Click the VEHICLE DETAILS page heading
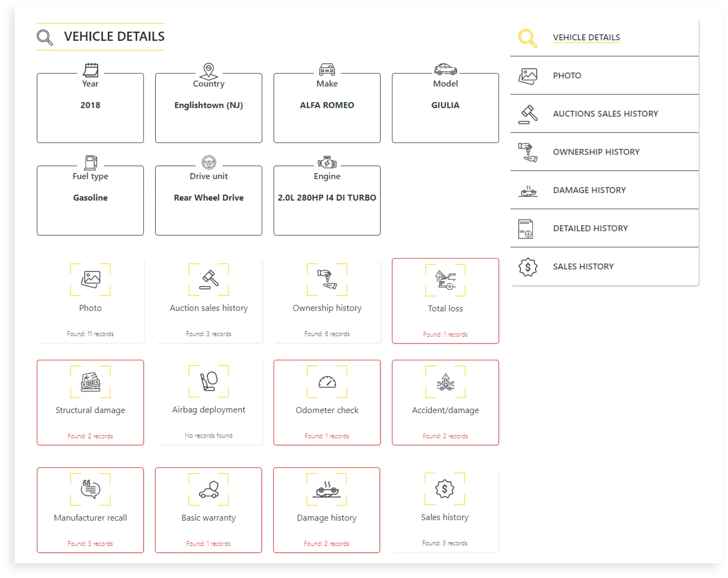Screen dimensions: 728x578 pos(114,36)
